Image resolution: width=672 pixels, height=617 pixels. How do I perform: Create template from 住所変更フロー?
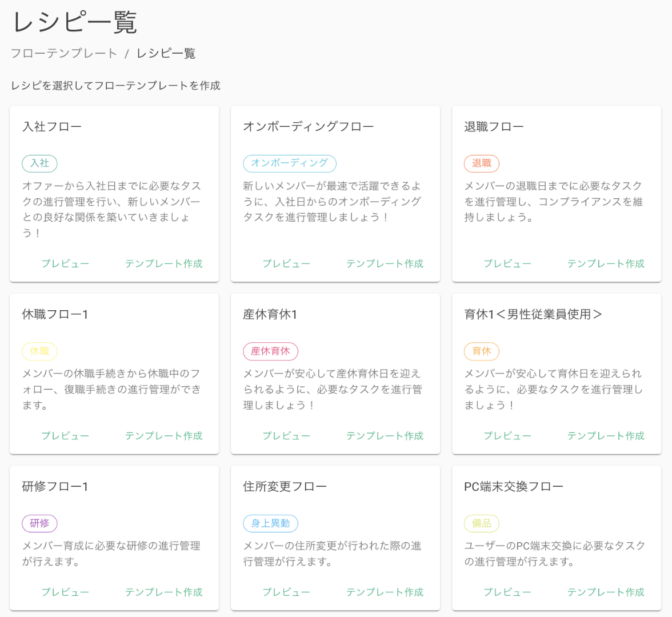(x=385, y=592)
